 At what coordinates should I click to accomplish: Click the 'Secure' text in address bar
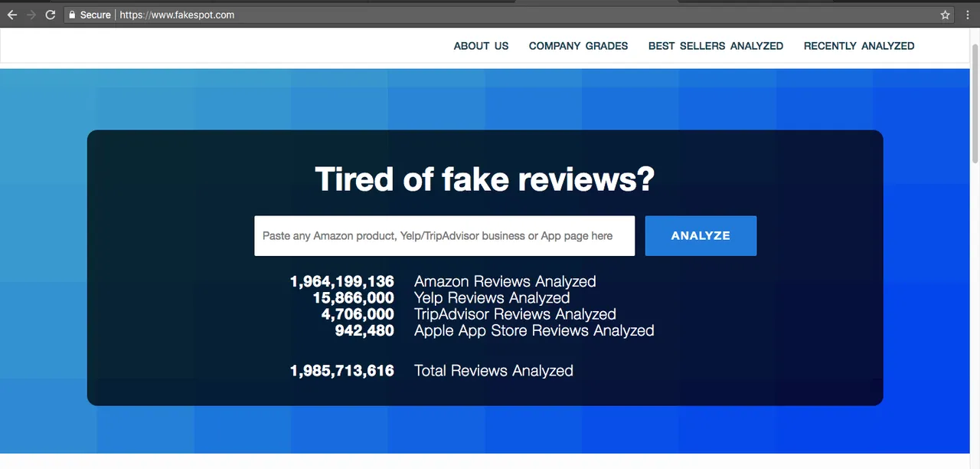pyautogui.click(x=95, y=15)
